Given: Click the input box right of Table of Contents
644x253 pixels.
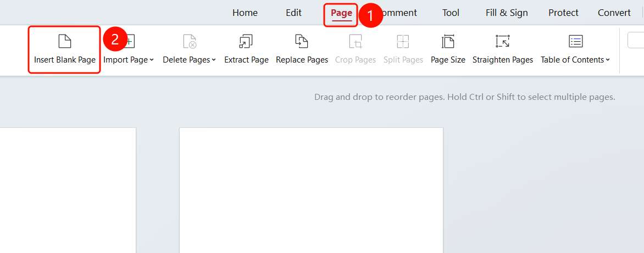Looking at the screenshot, I should 636,41.
